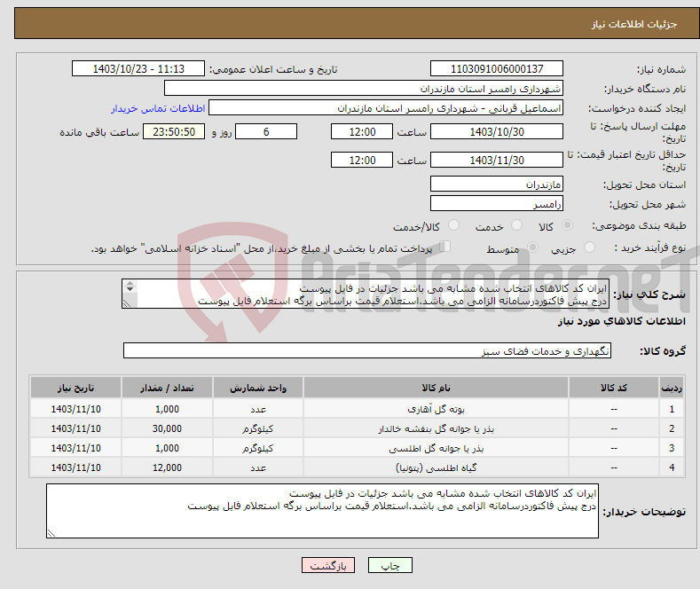The width and height of the screenshot is (700, 589).
Task: Click the نام کالا column header
Action: click(x=436, y=388)
